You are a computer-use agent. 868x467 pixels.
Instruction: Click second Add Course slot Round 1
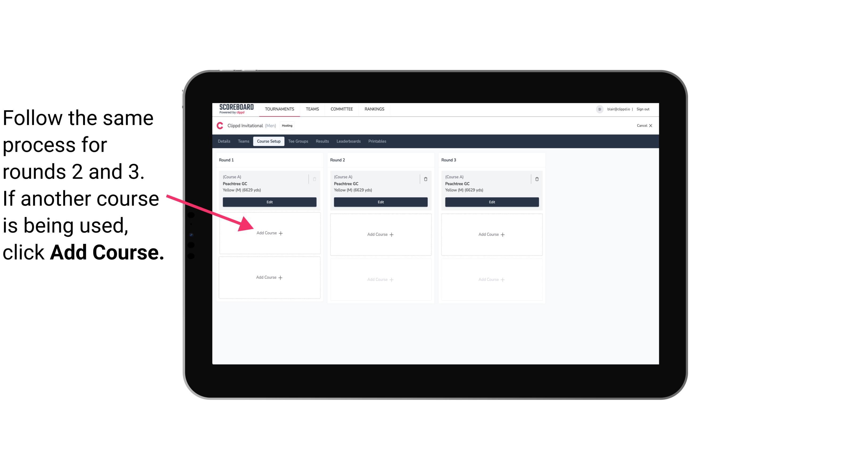[x=269, y=277]
